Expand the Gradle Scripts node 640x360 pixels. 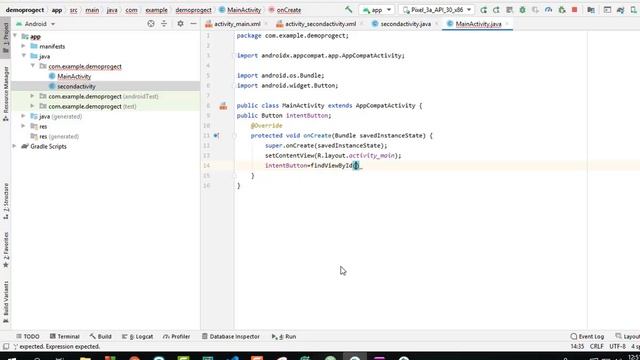point(15,146)
